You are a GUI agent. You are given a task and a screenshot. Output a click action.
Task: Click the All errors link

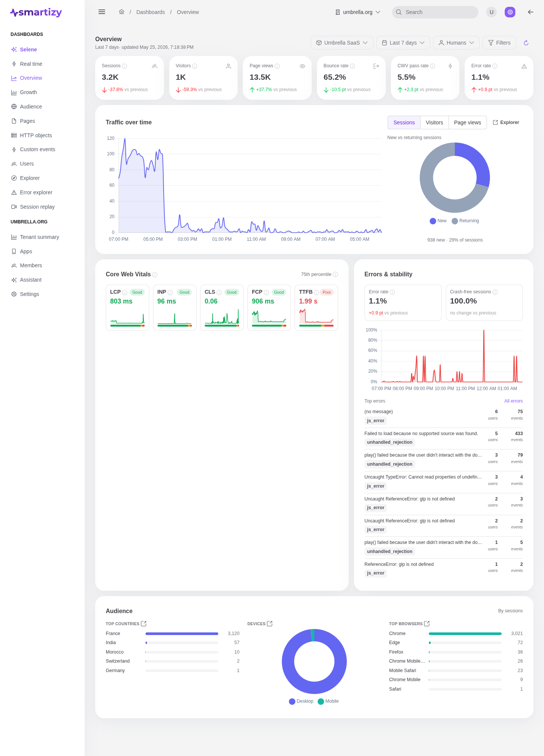[513, 401]
